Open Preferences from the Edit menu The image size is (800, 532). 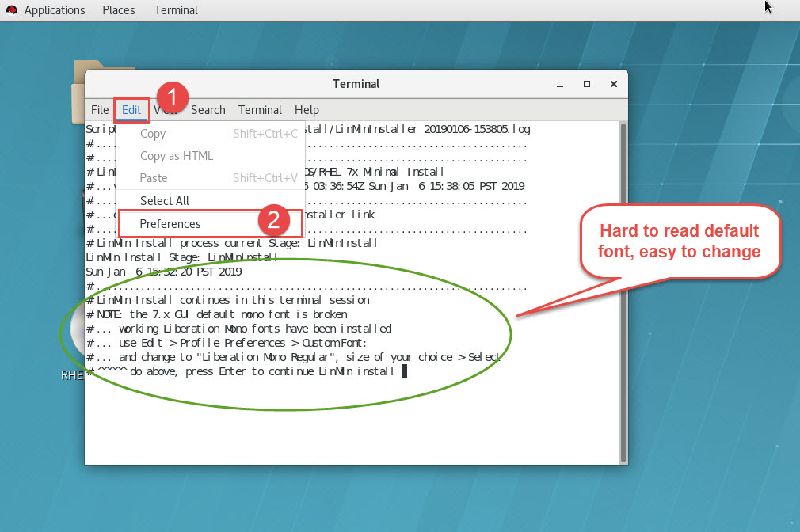tap(170, 224)
